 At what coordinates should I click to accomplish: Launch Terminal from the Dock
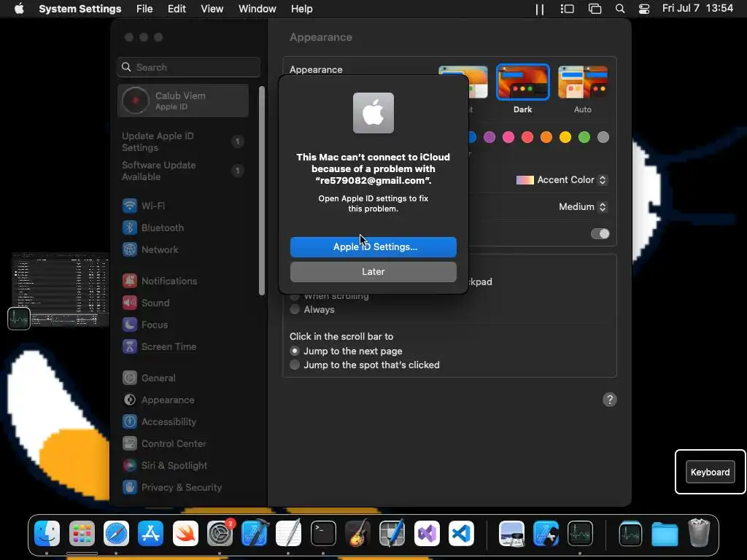coord(323,533)
